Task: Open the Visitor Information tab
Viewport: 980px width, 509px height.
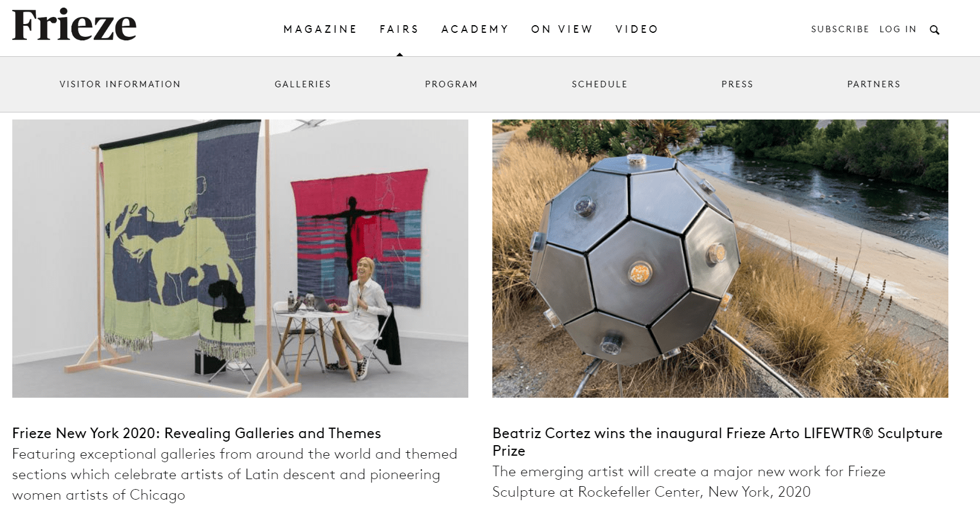Action: click(x=120, y=84)
